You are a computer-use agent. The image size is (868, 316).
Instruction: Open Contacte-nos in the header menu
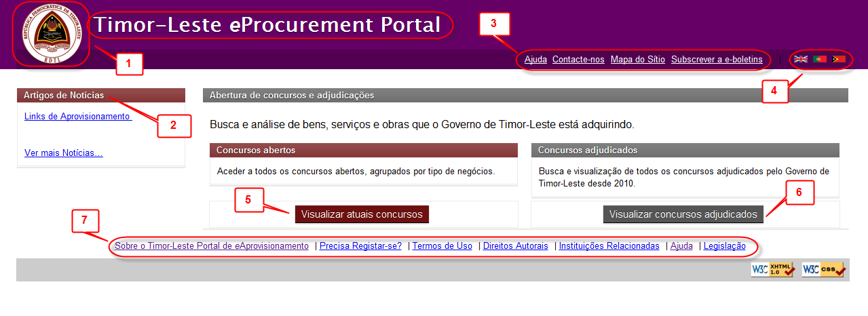click(x=578, y=60)
